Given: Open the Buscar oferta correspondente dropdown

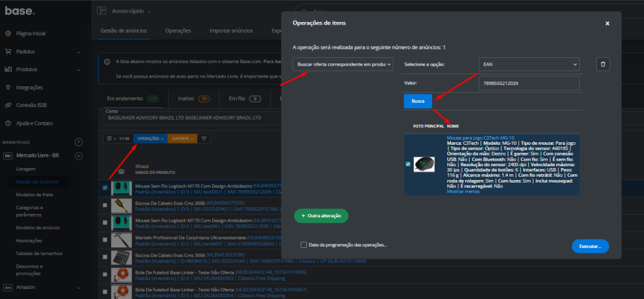Looking at the screenshot, I should coord(343,64).
